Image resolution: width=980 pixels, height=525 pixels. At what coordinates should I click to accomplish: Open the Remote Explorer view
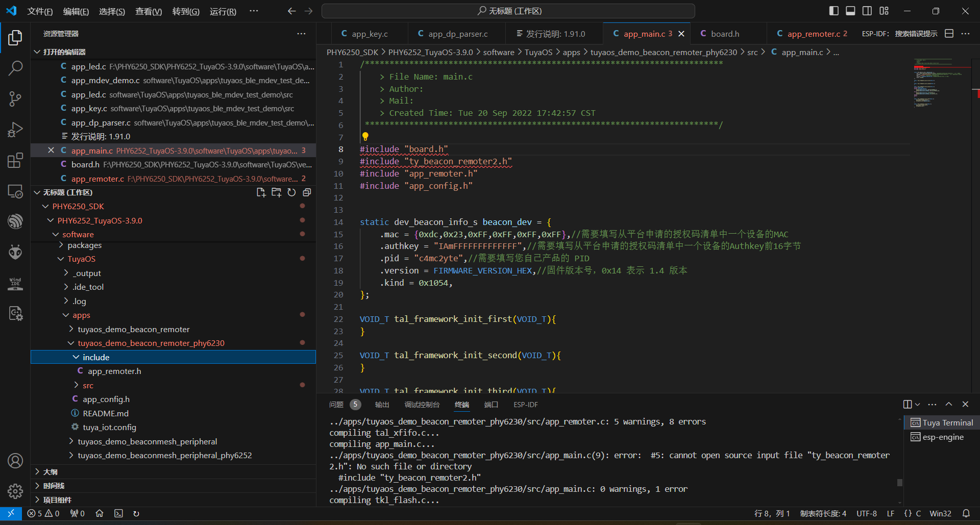coord(15,191)
